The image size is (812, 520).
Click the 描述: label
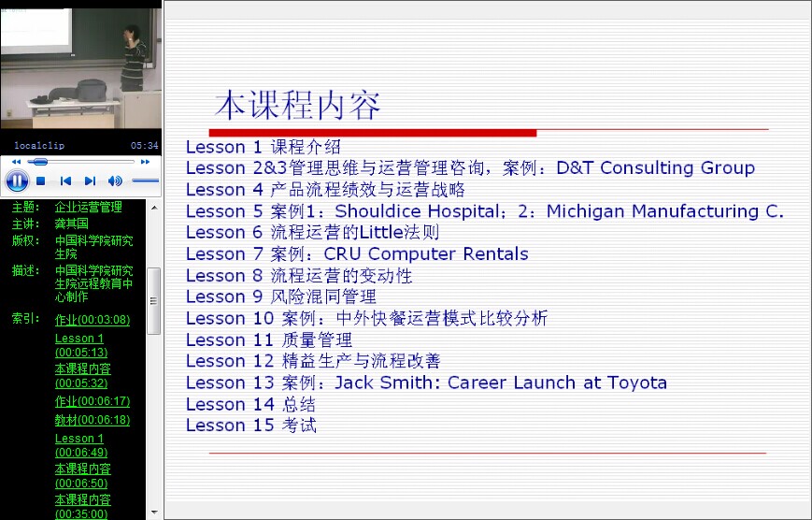pos(26,270)
